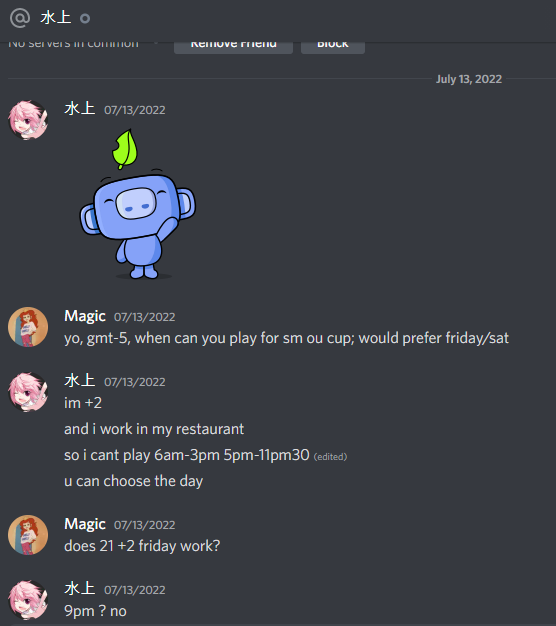Click the offline status indicator next to 水上

point(85,18)
